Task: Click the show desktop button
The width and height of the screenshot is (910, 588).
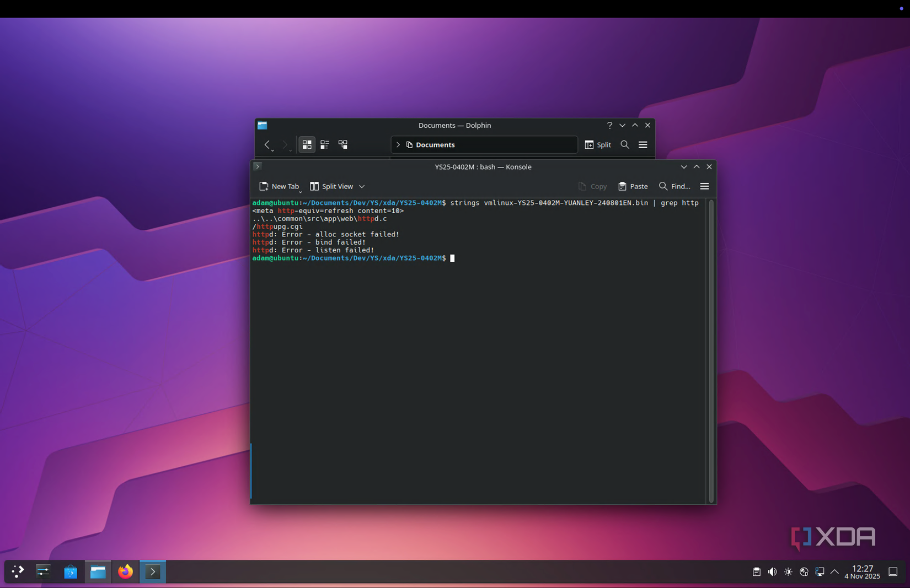Action: pos(893,572)
